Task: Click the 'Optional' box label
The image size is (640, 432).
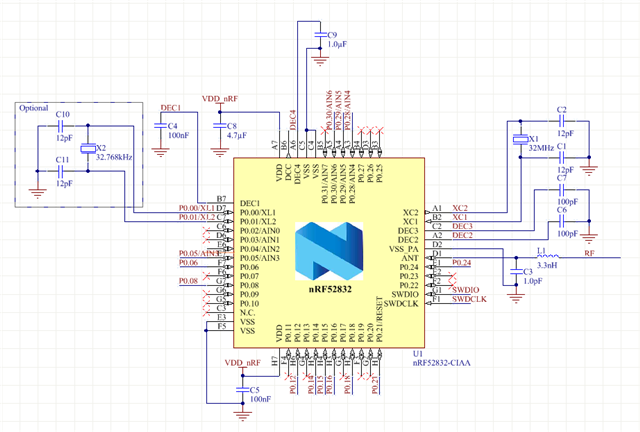Action: (33, 108)
